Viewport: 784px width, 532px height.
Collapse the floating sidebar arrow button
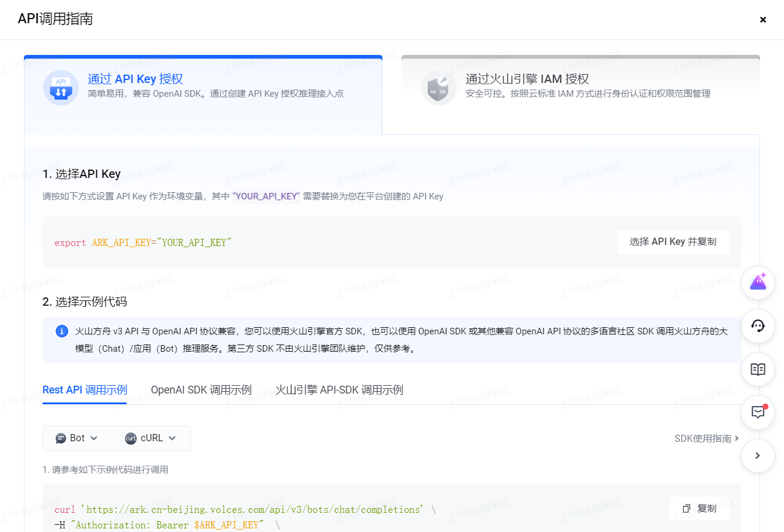[x=758, y=456]
